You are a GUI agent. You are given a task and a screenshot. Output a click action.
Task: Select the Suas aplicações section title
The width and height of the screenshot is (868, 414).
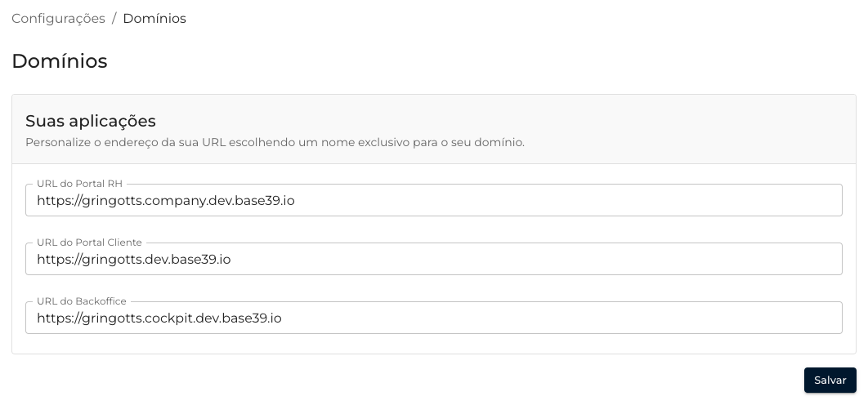[x=91, y=121]
